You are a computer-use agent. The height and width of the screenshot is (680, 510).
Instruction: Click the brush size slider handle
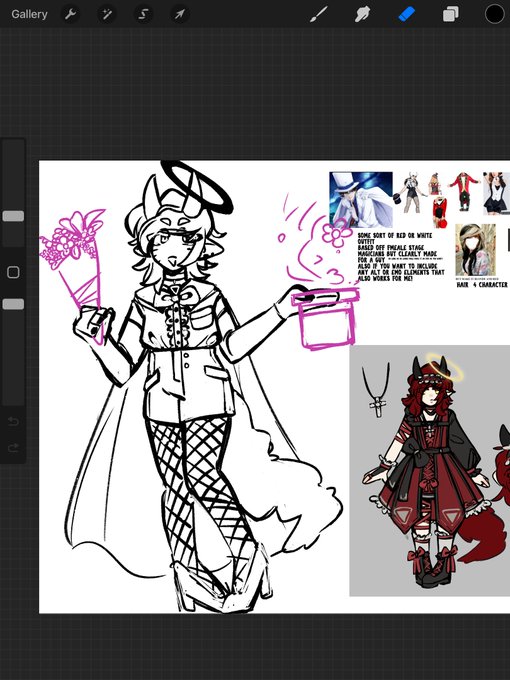click(13, 216)
